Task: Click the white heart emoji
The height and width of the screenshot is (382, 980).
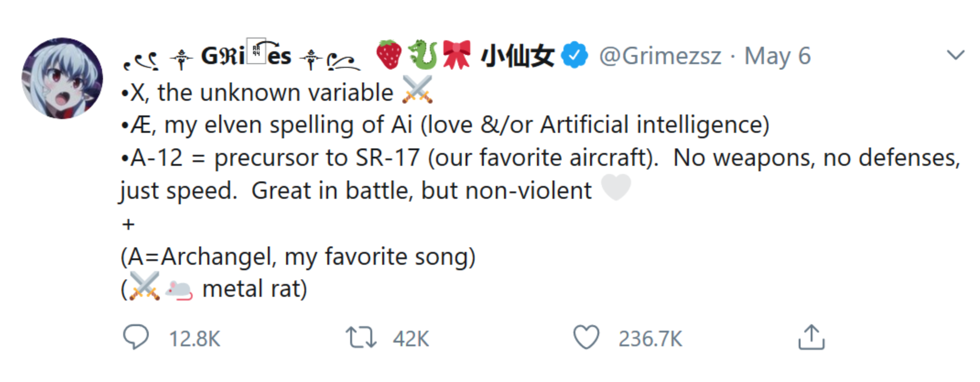Action: pyautogui.click(x=616, y=187)
